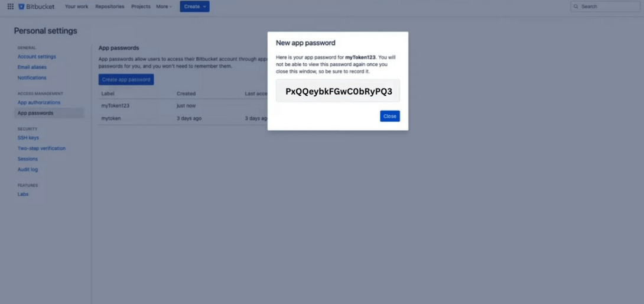Select the generated app password field
644x304 pixels.
click(x=338, y=91)
